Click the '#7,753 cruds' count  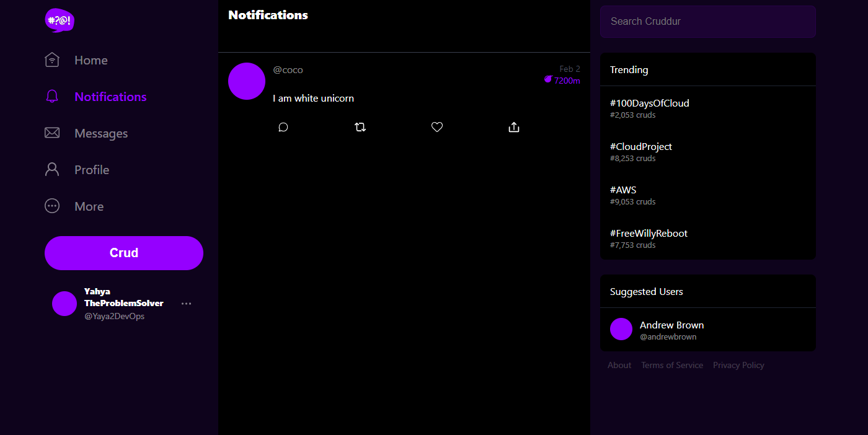click(632, 245)
